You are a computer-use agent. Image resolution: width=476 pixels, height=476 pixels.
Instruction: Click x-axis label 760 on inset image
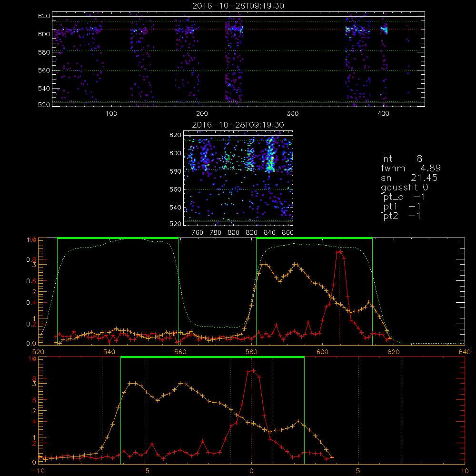[x=198, y=233]
